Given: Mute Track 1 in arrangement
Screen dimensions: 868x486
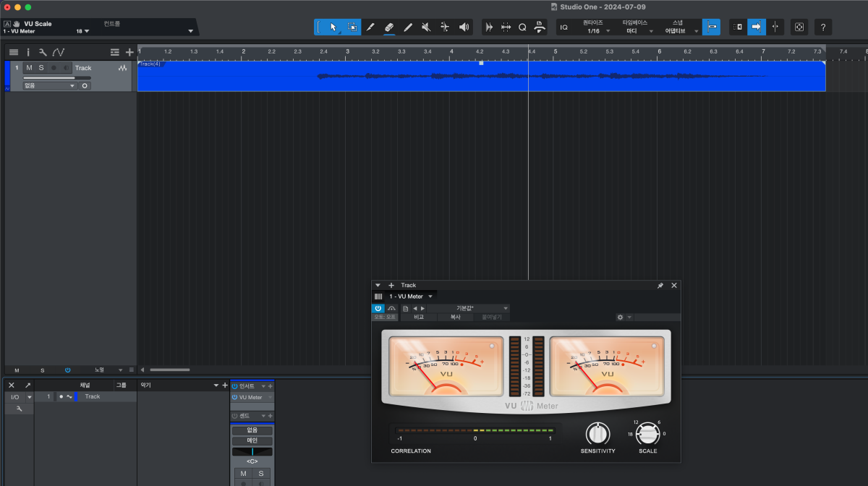Looking at the screenshot, I should click(x=29, y=67).
